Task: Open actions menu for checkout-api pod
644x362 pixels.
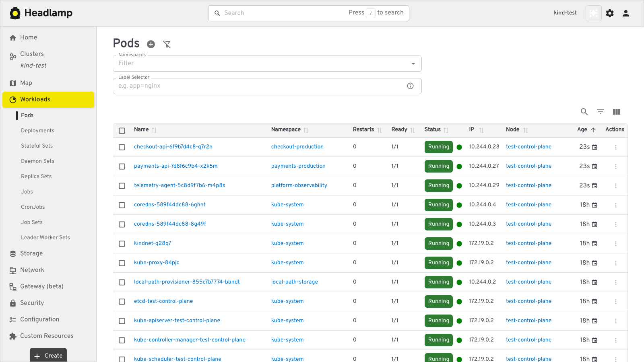Action: [616, 147]
